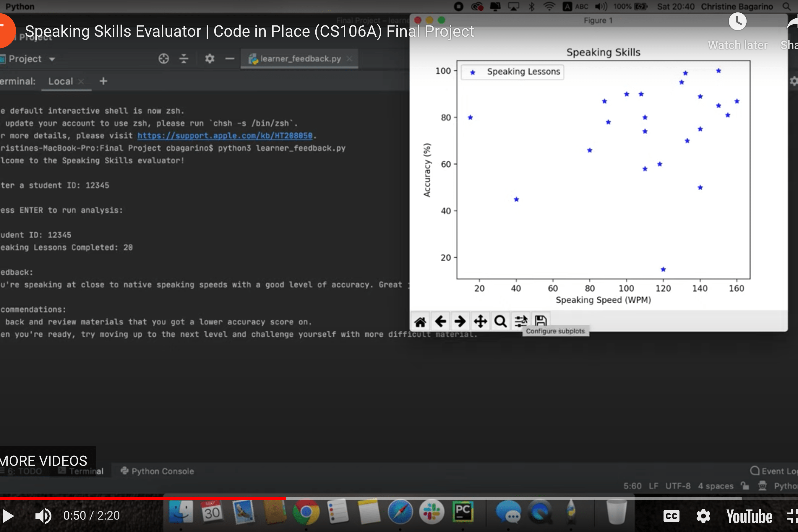
Task: Click the UTF-8 encoding status entry
Action: click(x=677, y=486)
